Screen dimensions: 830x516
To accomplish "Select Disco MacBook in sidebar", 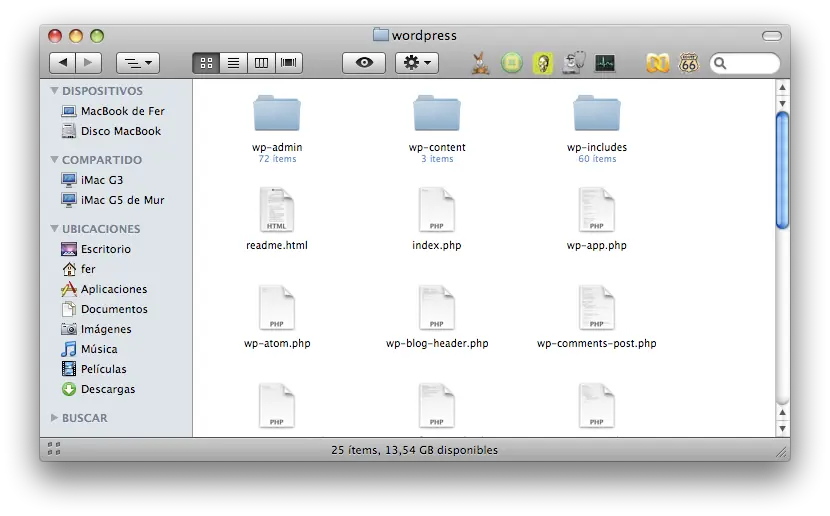I will tap(111, 131).
